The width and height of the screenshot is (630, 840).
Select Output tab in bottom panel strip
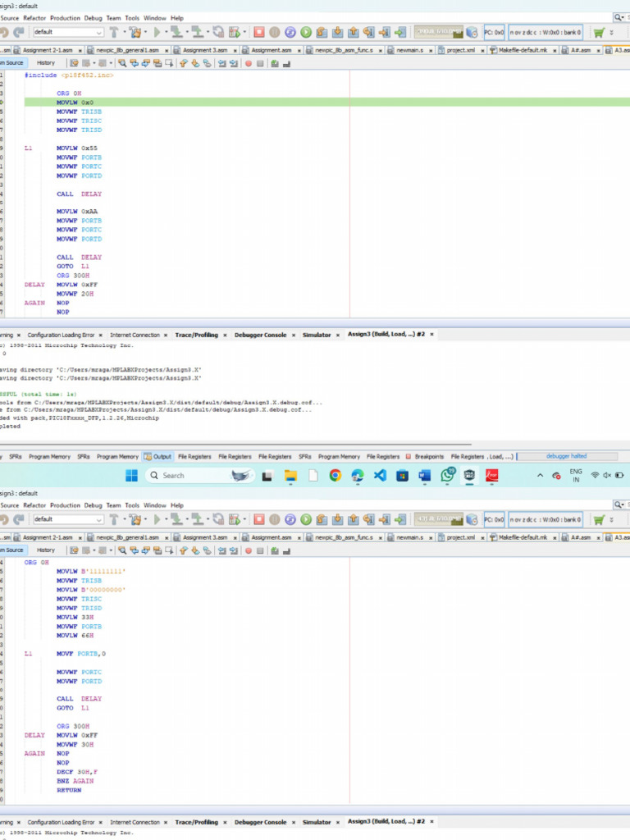click(x=157, y=456)
